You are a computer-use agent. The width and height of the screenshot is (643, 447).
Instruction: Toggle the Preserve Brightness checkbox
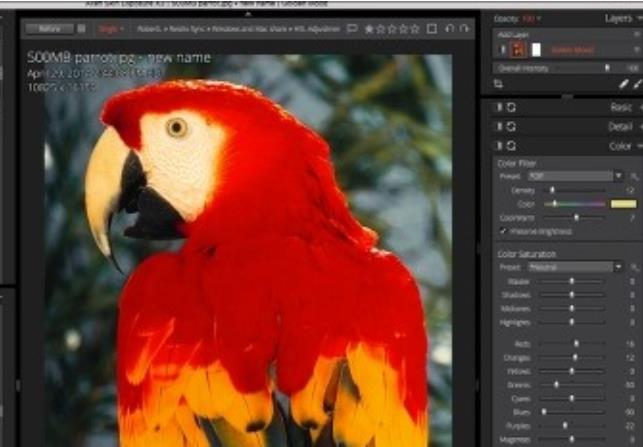pyautogui.click(x=503, y=231)
